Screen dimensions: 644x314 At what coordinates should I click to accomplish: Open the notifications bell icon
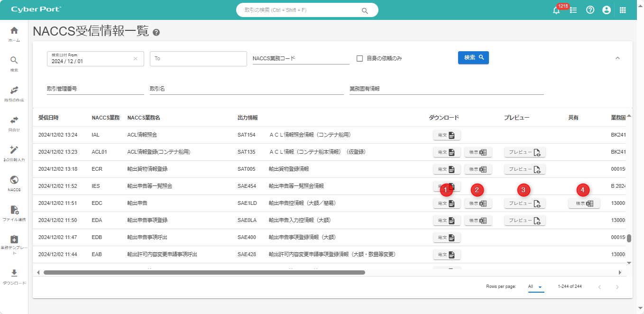tap(556, 10)
